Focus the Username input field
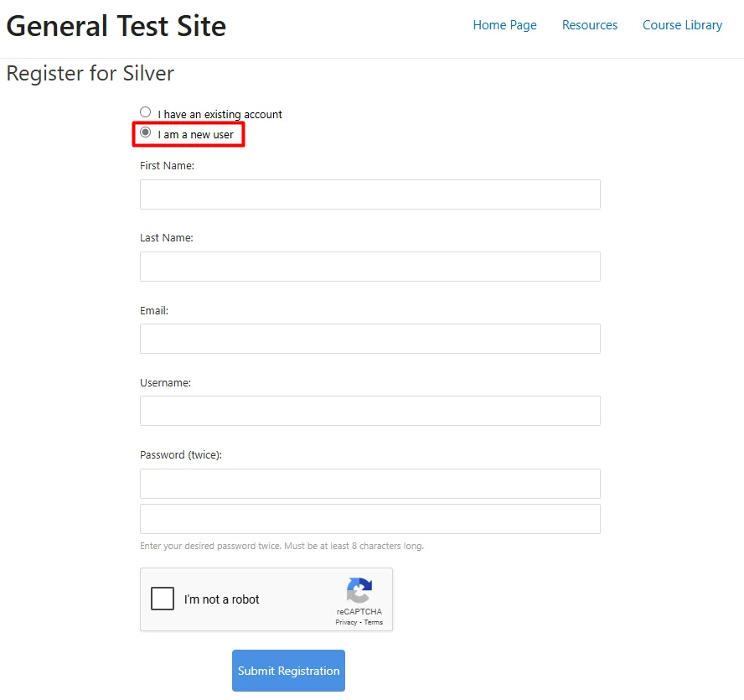 [x=369, y=411]
